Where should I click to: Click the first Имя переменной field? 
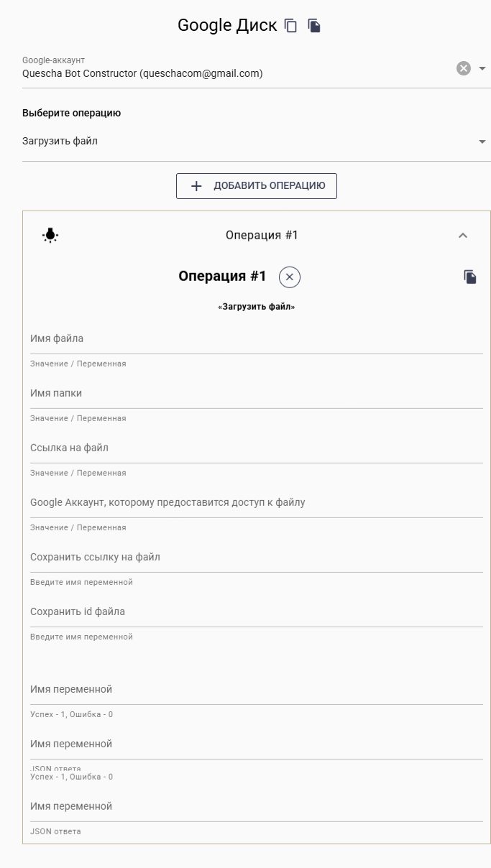(x=256, y=690)
